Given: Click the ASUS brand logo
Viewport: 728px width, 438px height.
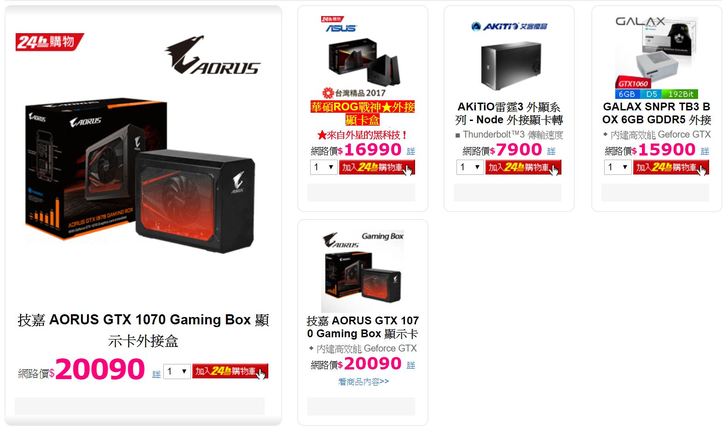Looking at the screenshot, I should pos(340,28).
